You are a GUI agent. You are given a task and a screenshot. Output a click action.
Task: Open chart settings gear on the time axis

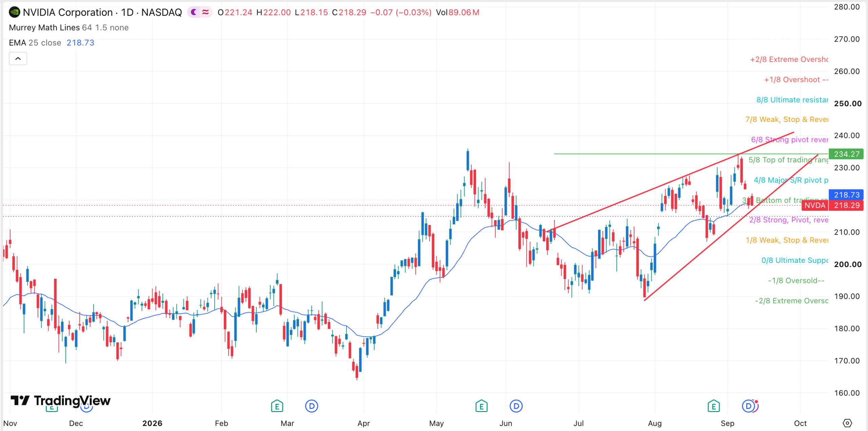click(847, 423)
